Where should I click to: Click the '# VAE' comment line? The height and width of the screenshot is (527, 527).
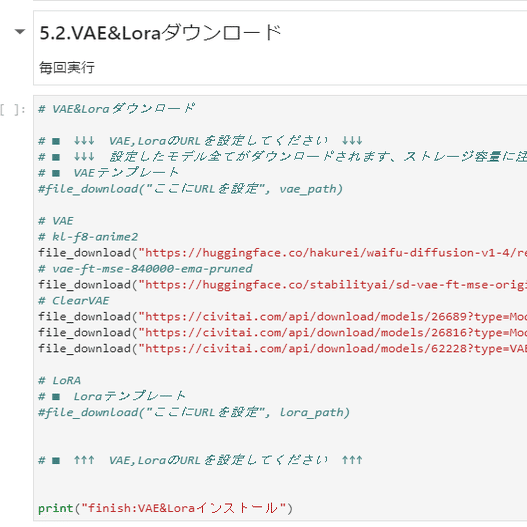pos(56,221)
